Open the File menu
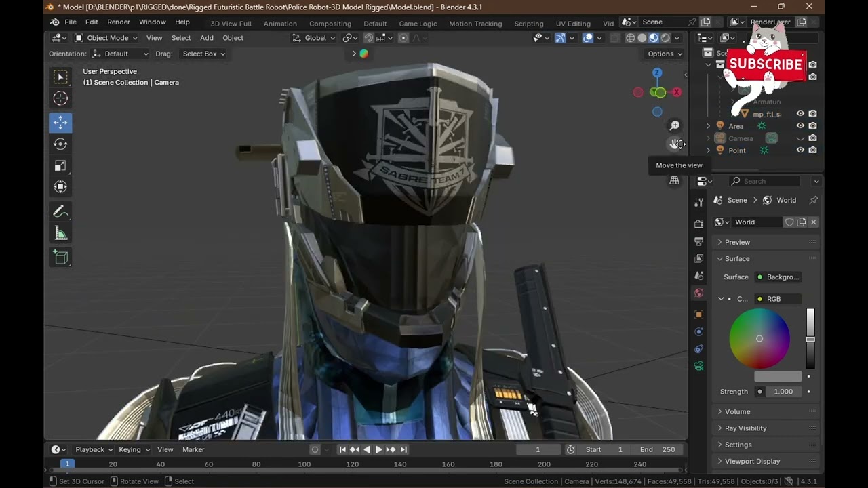Image resolution: width=868 pixels, height=488 pixels. tap(71, 22)
